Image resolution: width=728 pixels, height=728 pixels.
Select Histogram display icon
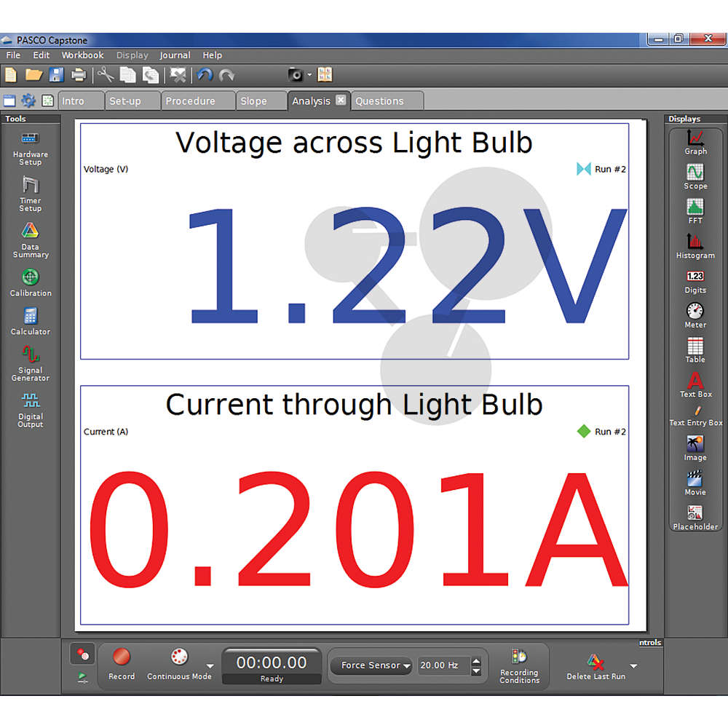[695, 246]
